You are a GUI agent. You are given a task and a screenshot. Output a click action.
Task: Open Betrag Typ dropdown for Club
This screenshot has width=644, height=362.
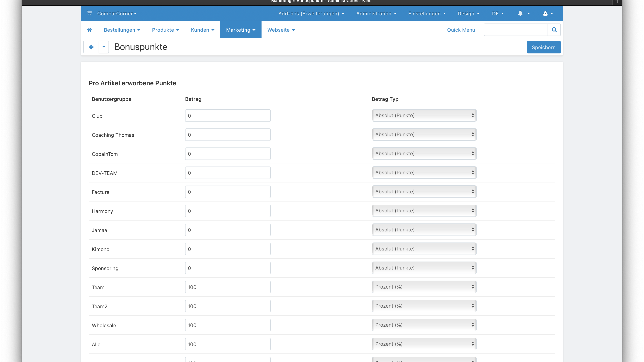point(424,115)
